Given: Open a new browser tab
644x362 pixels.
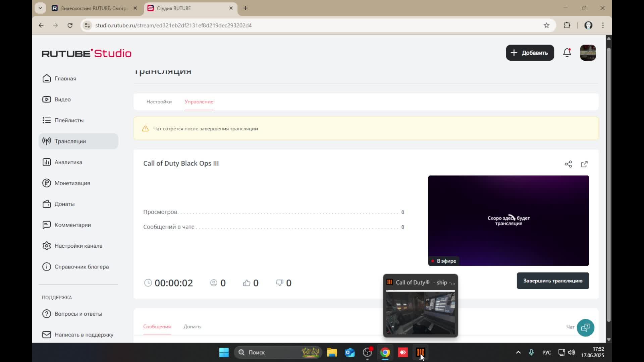Looking at the screenshot, I should [x=246, y=8].
